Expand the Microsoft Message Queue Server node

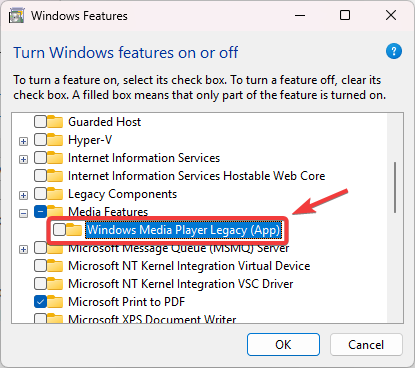point(23,249)
